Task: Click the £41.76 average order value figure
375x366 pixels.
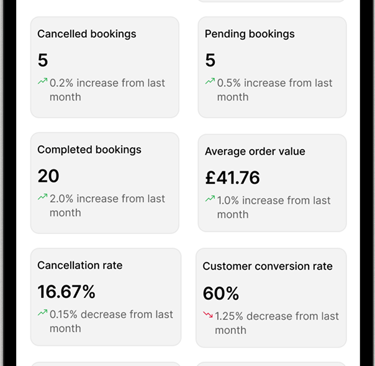Action: click(x=232, y=177)
